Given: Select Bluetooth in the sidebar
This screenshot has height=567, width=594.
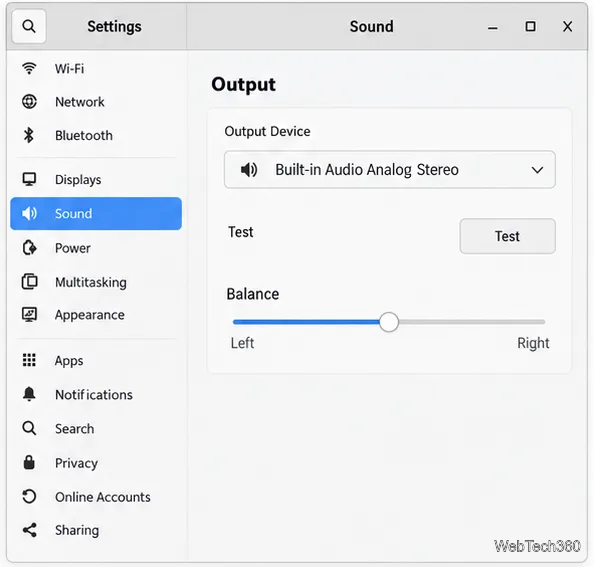Looking at the screenshot, I should click(x=96, y=135).
